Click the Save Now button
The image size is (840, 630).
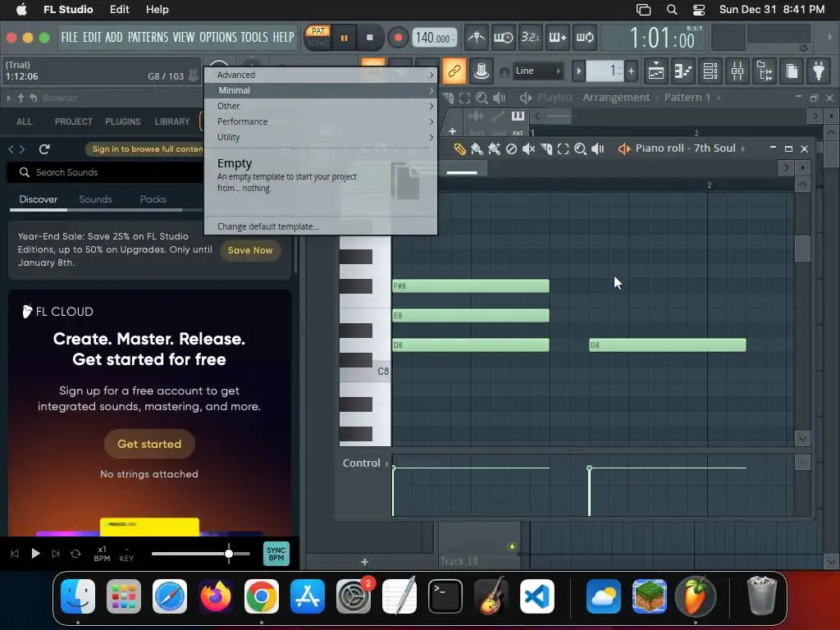(x=250, y=250)
